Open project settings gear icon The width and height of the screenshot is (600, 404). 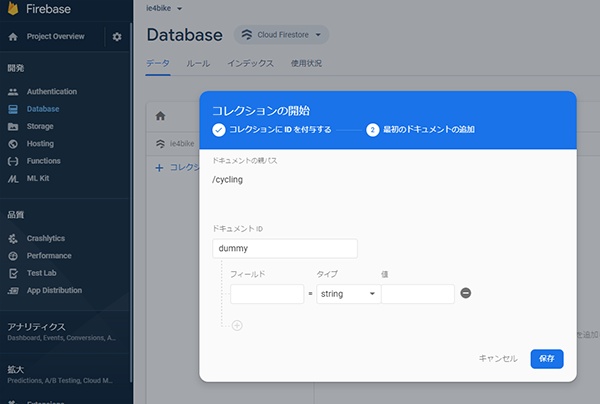[117, 37]
